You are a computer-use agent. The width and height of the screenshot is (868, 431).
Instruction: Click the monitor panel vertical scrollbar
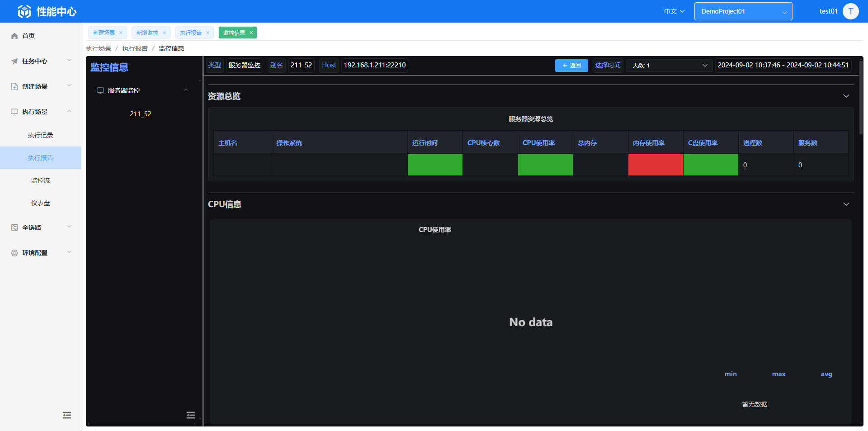(861, 97)
